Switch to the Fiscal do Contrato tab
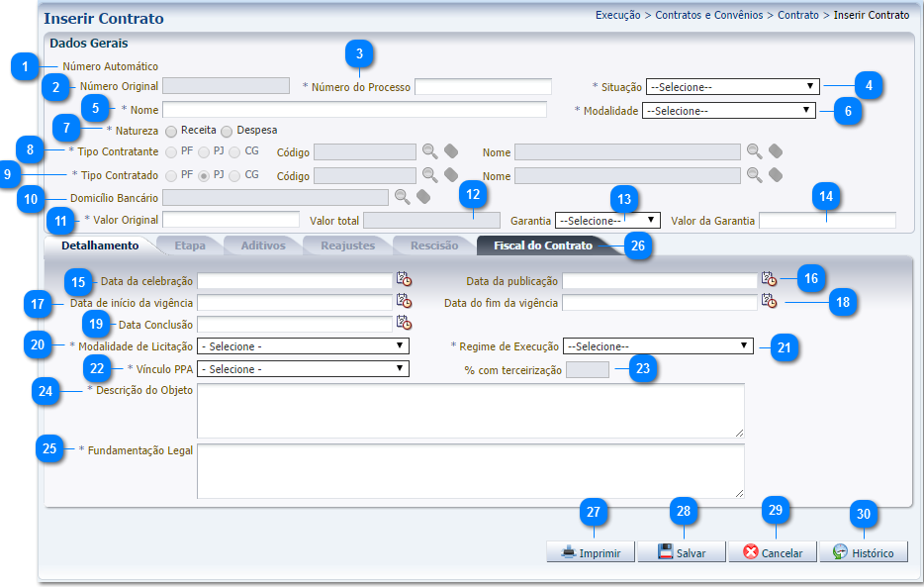This screenshot has width=924, height=587. click(x=542, y=245)
